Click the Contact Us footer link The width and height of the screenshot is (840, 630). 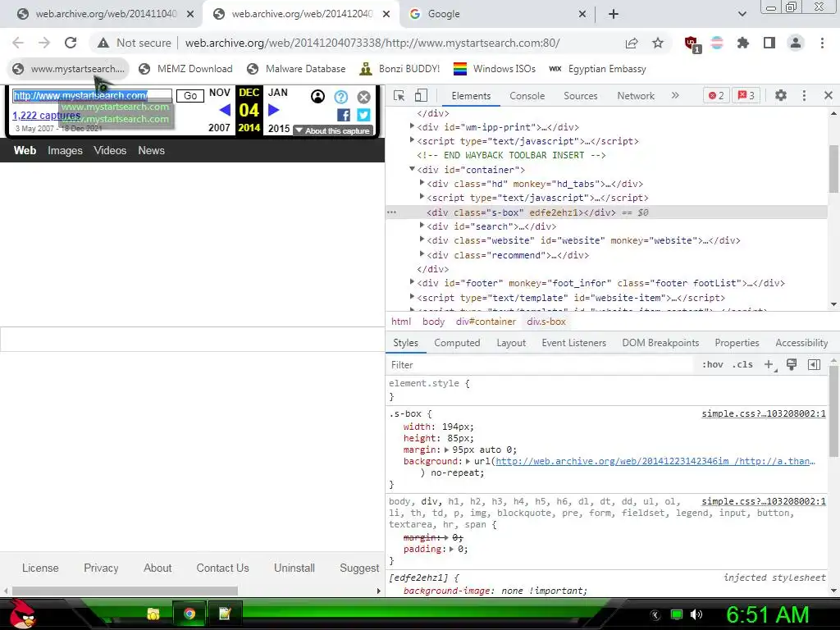(x=222, y=568)
